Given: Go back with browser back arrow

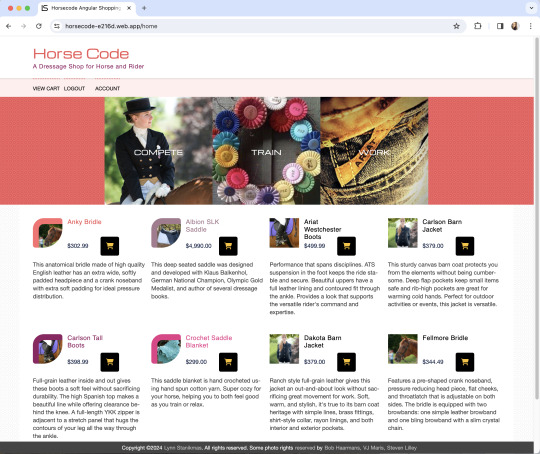Looking at the screenshot, I should click(9, 26).
